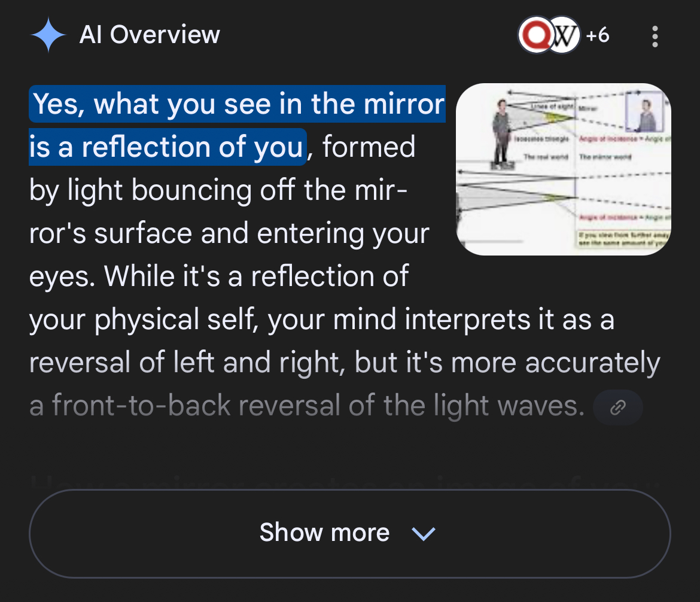Open the three-dot more options menu
This screenshot has width=700, height=602.
click(x=655, y=37)
